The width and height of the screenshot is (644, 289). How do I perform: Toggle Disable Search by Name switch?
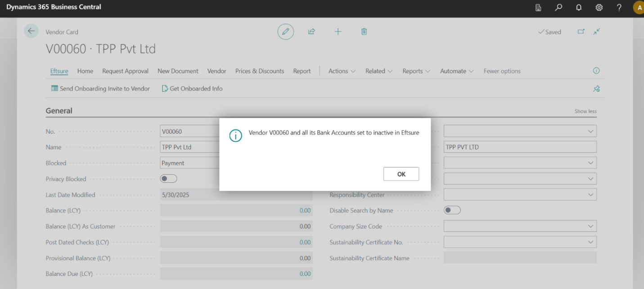click(x=452, y=210)
